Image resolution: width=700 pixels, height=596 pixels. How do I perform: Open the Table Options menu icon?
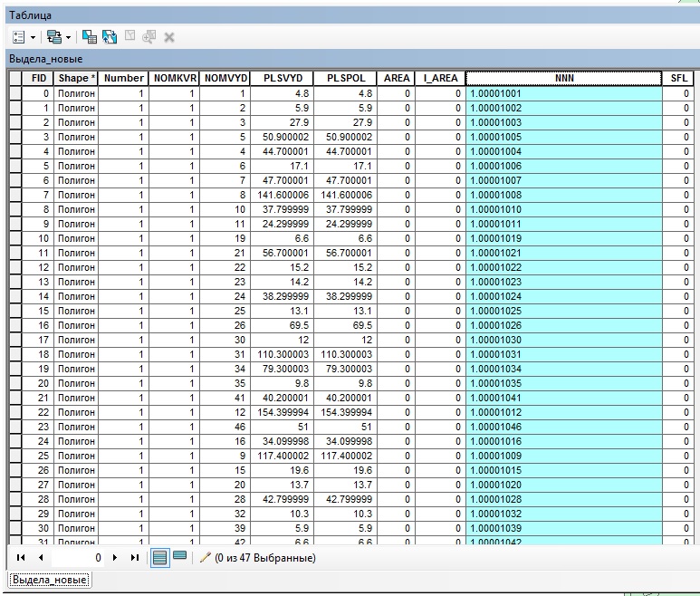[x=19, y=37]
